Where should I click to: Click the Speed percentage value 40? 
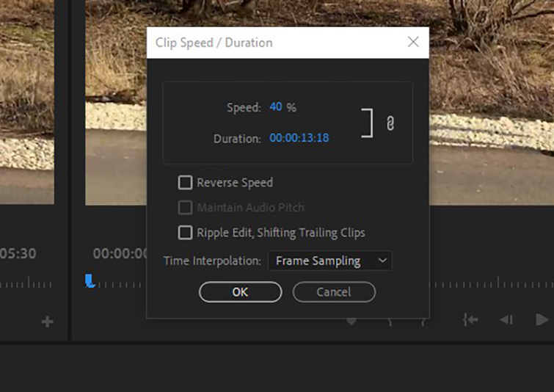[276, 107]
